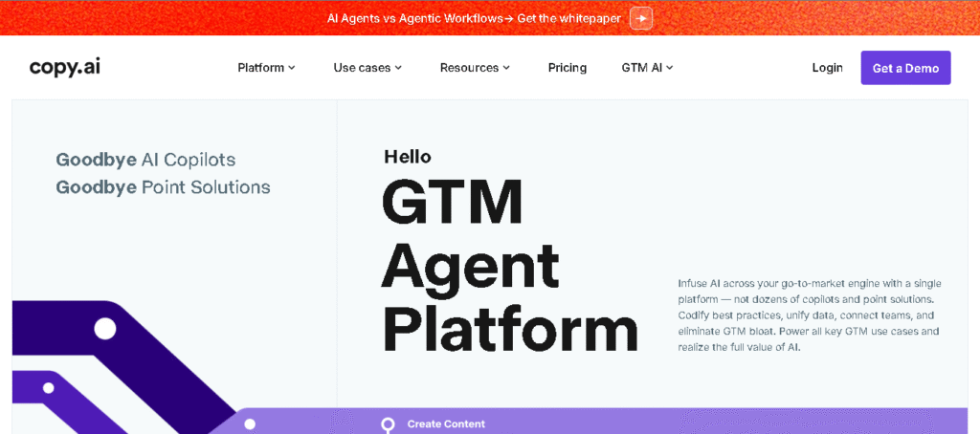The width and height of the screenshot is (980, 434).
Task: Click the Goodbye AI Copilots text
Action: tap(145, 160)
